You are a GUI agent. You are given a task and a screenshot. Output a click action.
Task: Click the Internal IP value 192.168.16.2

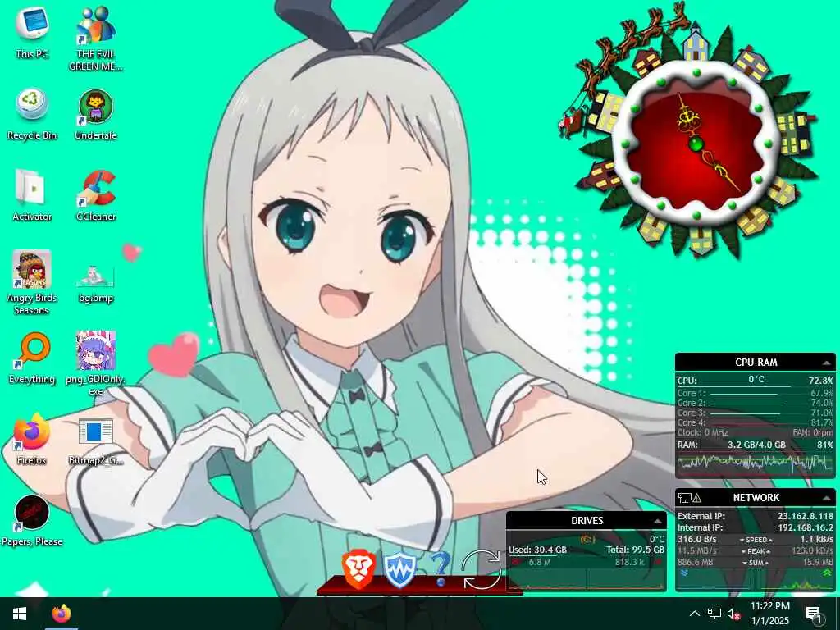pos(806,527)
